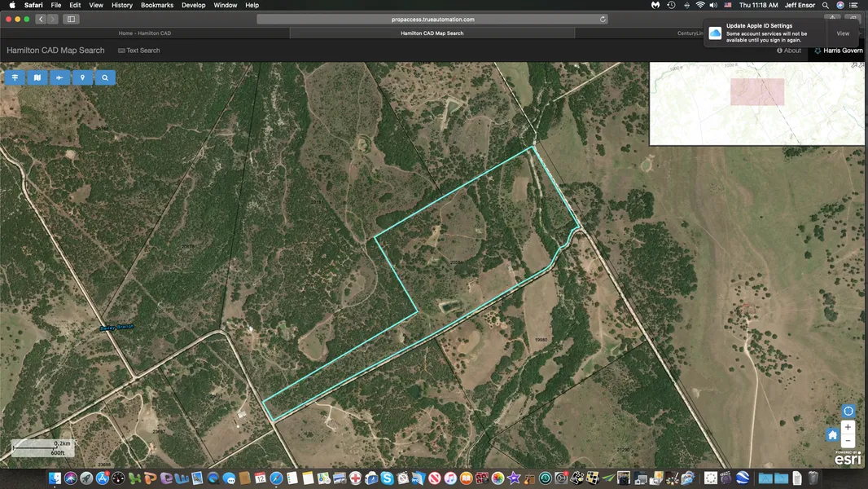The height and width of the screenshot is (489, 868).
Task: Click the overview map thumbnail
Action: pyautogui.click(x=756, y=104)
